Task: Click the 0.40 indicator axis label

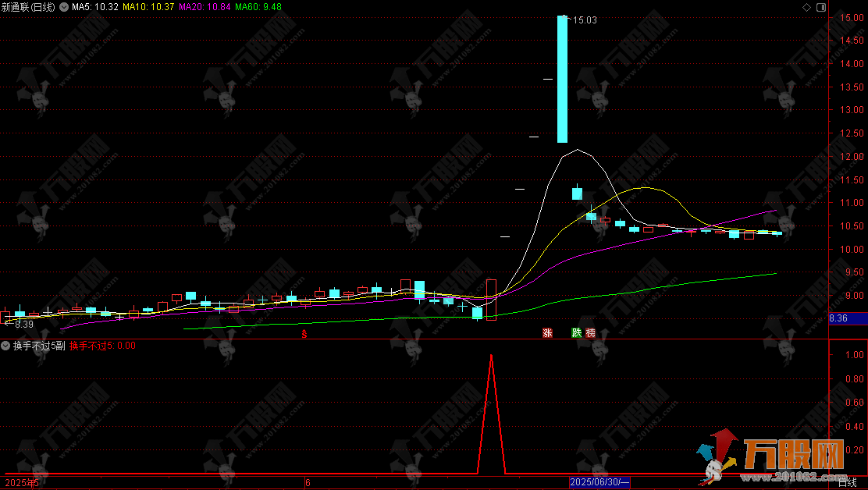Action: 855,426
